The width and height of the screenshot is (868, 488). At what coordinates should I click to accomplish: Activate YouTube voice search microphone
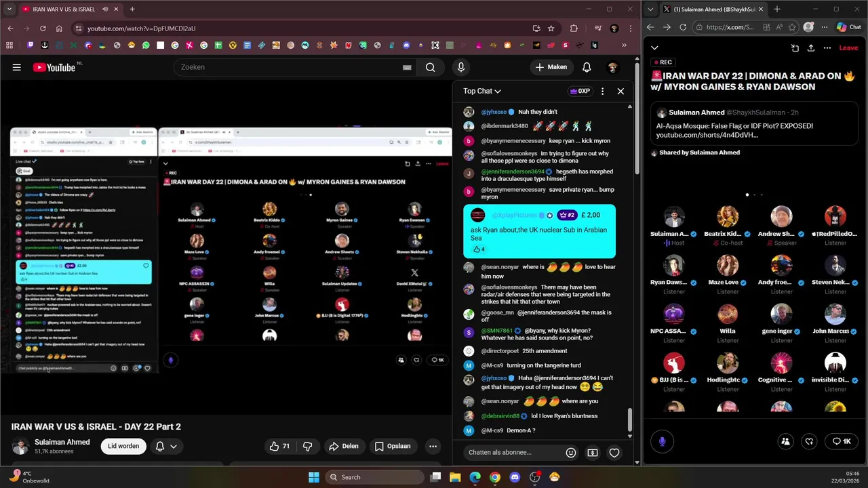(460, 67)
